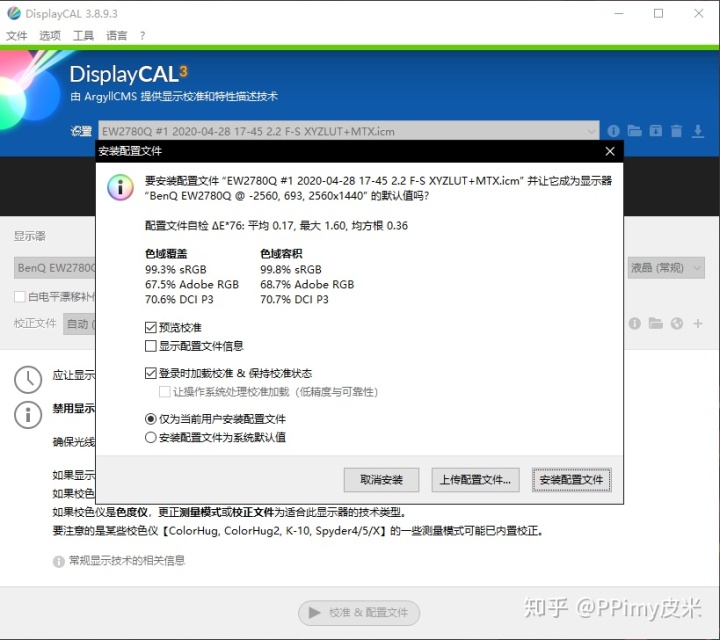The height and width of the screenshot is (640, 720).
Task: Click the settings profile info icon
Action: click(613, 131)
